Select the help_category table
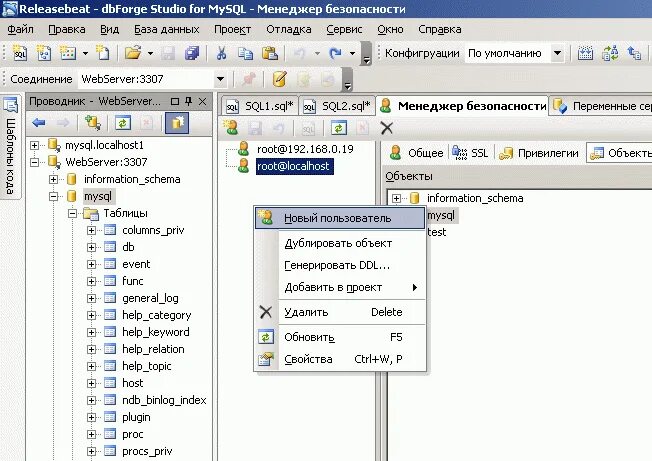 [x=156, y=315]
